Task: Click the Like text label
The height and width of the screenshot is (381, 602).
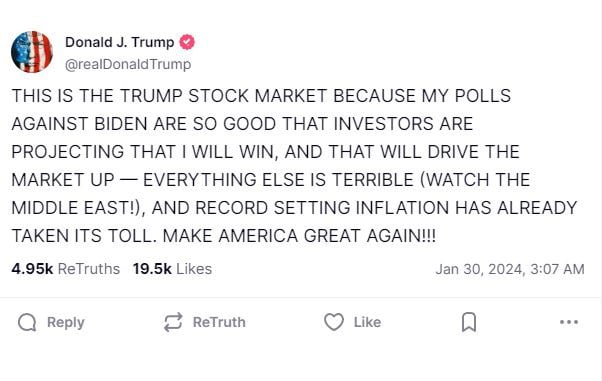Action: (367, 322)
